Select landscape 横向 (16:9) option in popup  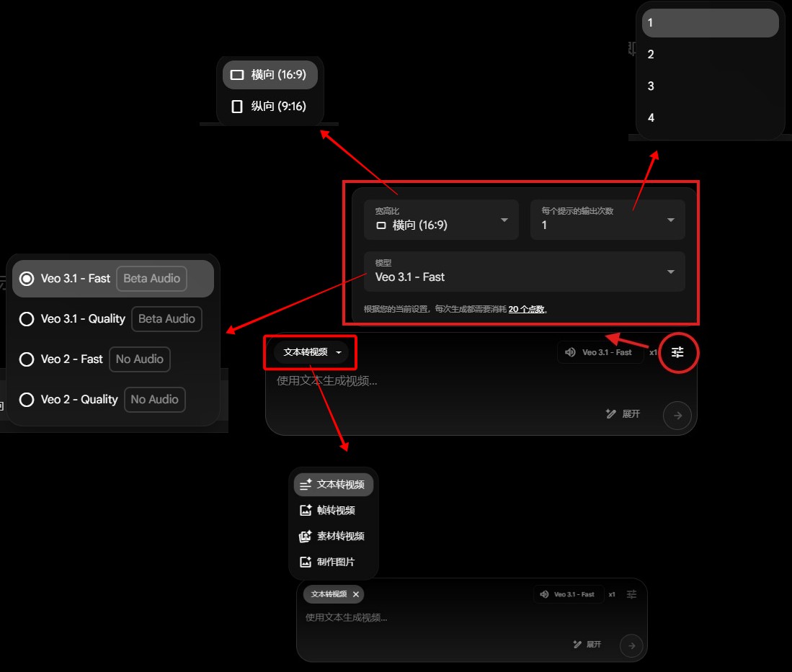point(270,75)
